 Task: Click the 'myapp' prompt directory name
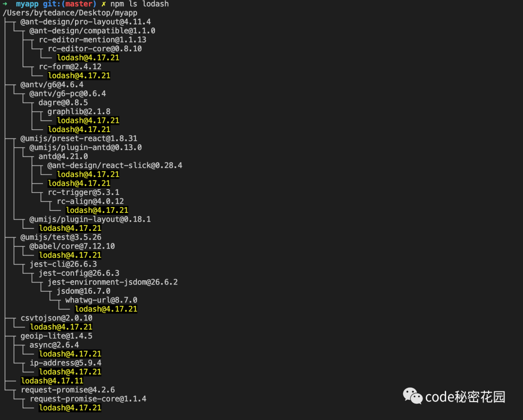pyautogui.click(x=27, y=4)
